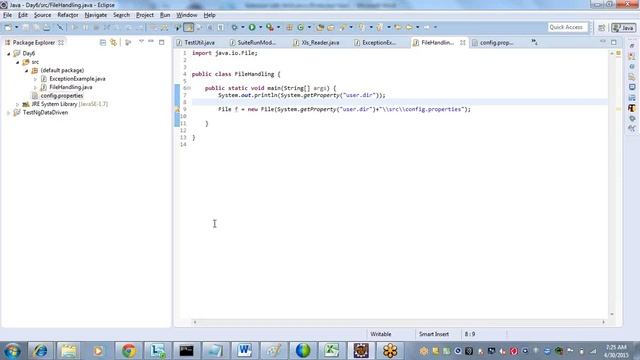Click the Open Task folder toolbar icon
Viewport: 640px width, 360px height.
pos(331,27)
